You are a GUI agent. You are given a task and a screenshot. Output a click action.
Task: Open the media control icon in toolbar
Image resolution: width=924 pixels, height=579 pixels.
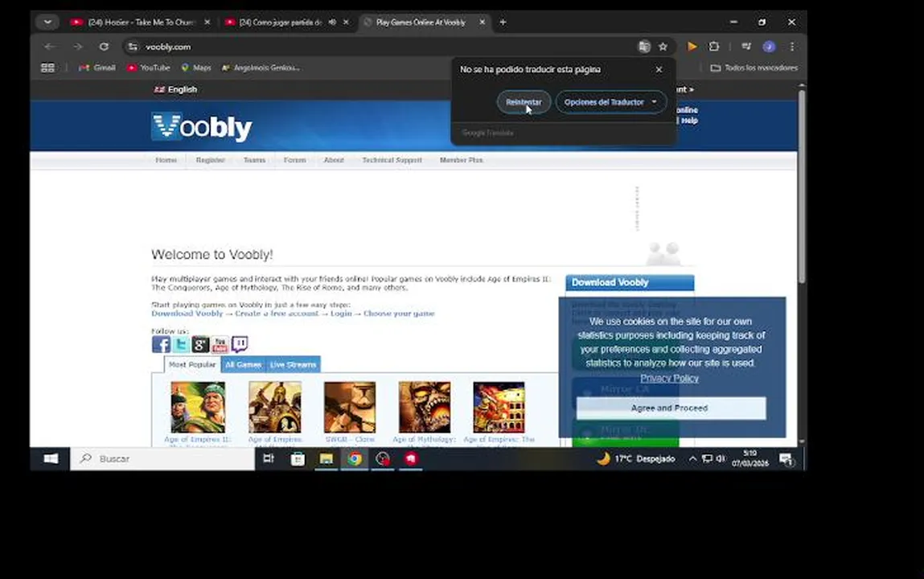[x=746, y=47]
